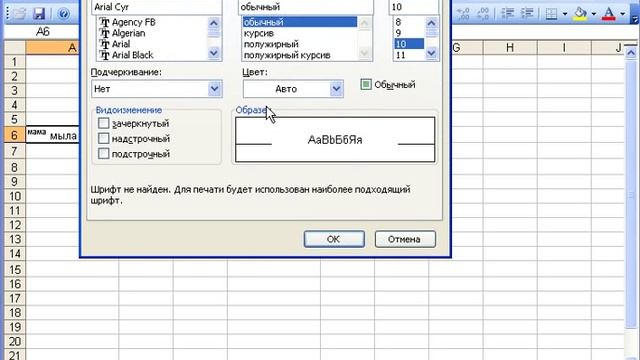
Task: Click Increase Indent toolbar icon
Action: point(527,13)
